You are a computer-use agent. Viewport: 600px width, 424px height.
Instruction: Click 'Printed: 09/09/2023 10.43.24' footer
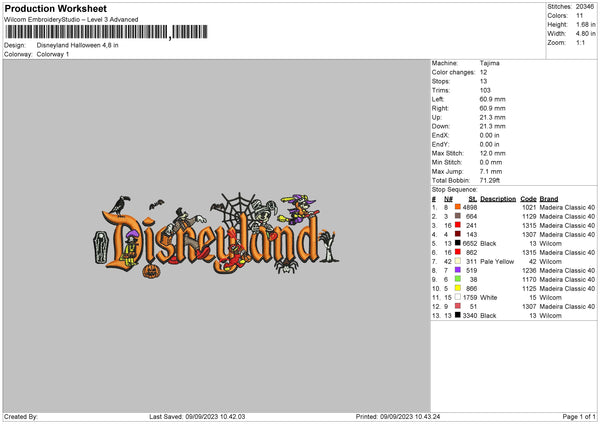click(398, 417)
